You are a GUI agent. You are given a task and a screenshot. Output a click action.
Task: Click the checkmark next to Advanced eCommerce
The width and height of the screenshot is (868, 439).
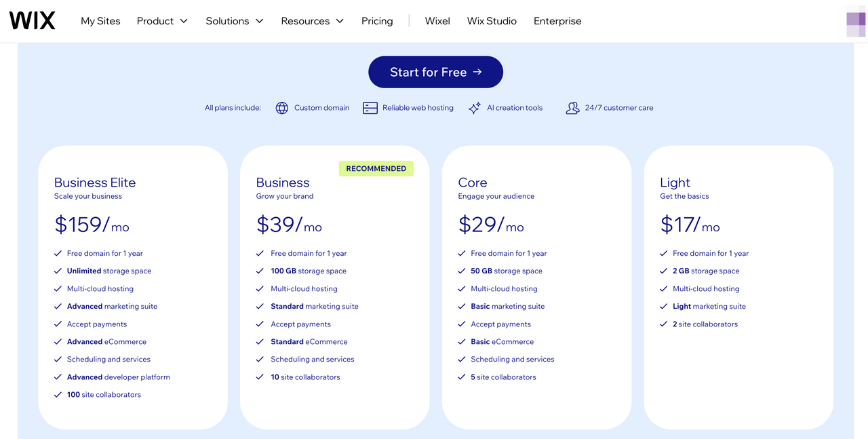point(58,341)
